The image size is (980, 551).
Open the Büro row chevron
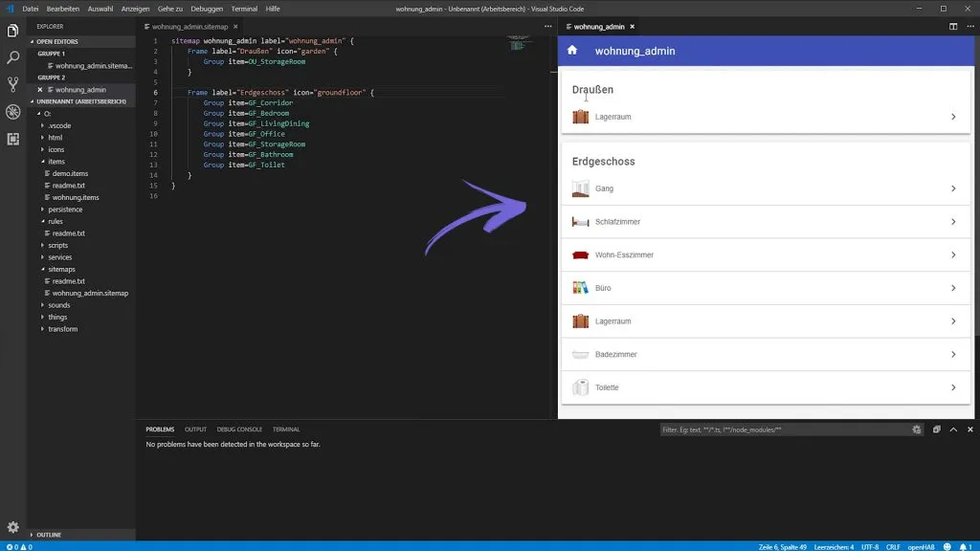[953, 288]
